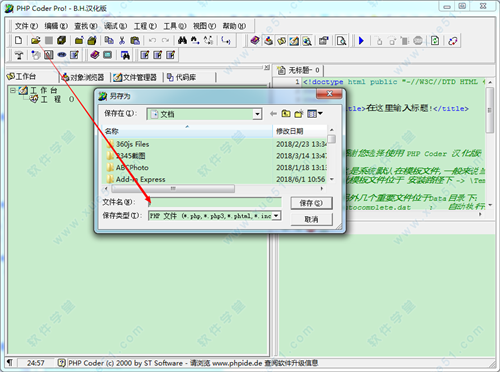This screenshot has width=500, height=372.
Task: Expand the 保存在 location combo box
Action: pyautogui.click(x=257, y=114)
